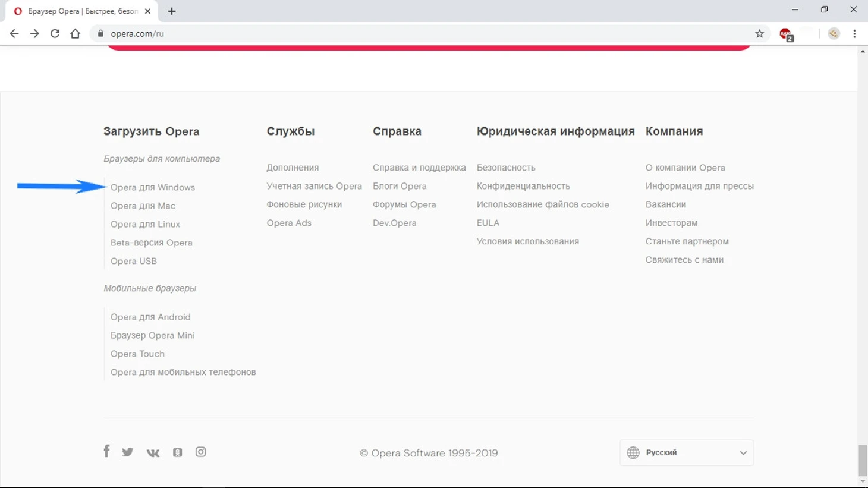
Task: Open the Opera для Mac link
Action: (x=143, y=206)
